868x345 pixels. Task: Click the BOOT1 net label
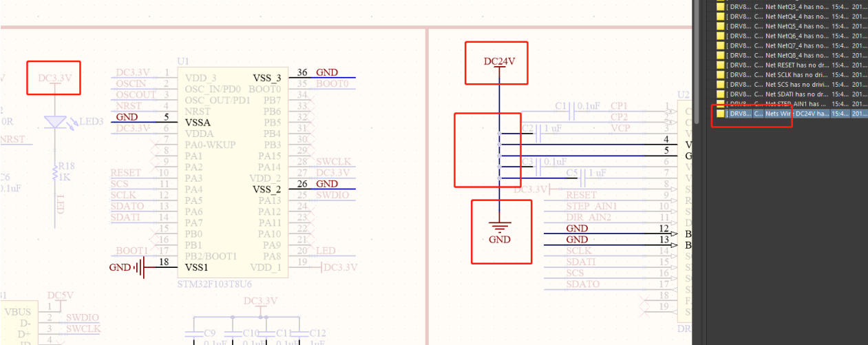click(x=132, y=251)
